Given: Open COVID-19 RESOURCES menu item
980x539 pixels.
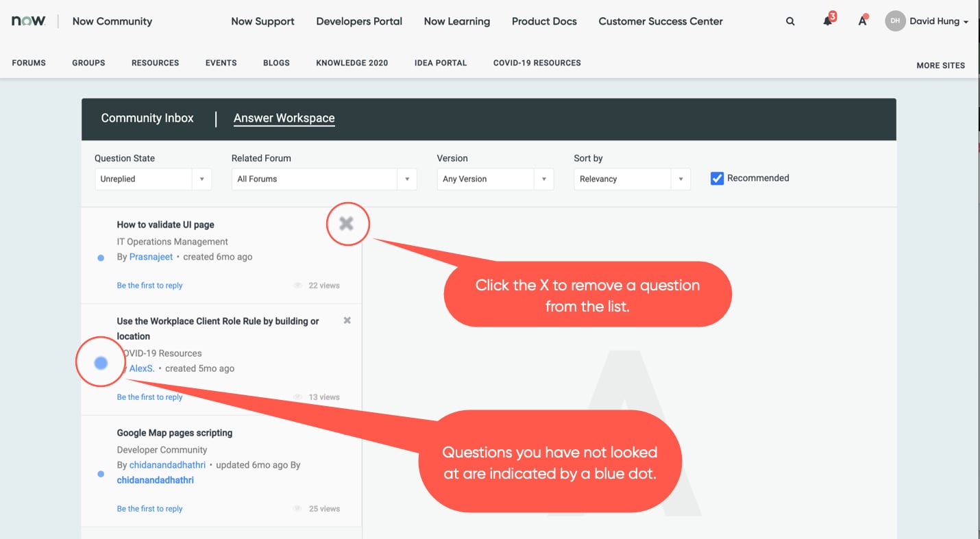Looking at the screenshot, I should [x=537, y=63].
